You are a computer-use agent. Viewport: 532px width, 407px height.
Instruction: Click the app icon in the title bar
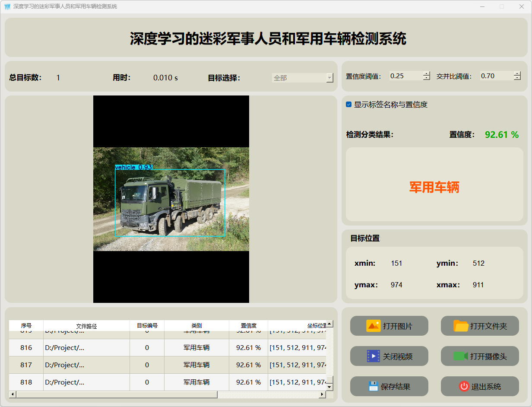[7, 6]
